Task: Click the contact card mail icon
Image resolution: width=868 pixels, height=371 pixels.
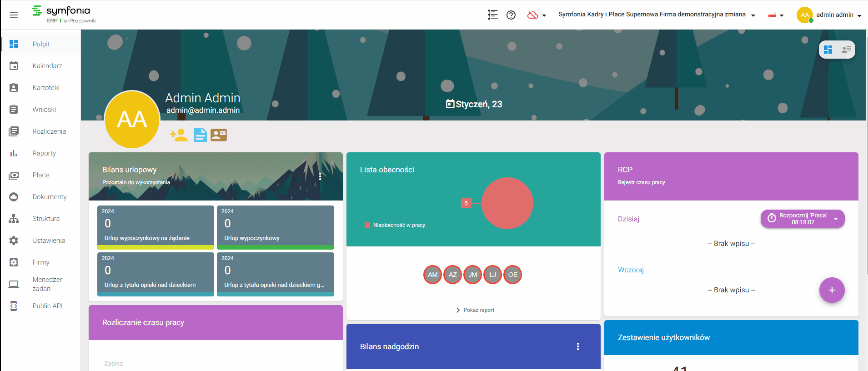Action: [x=219, y=135]
